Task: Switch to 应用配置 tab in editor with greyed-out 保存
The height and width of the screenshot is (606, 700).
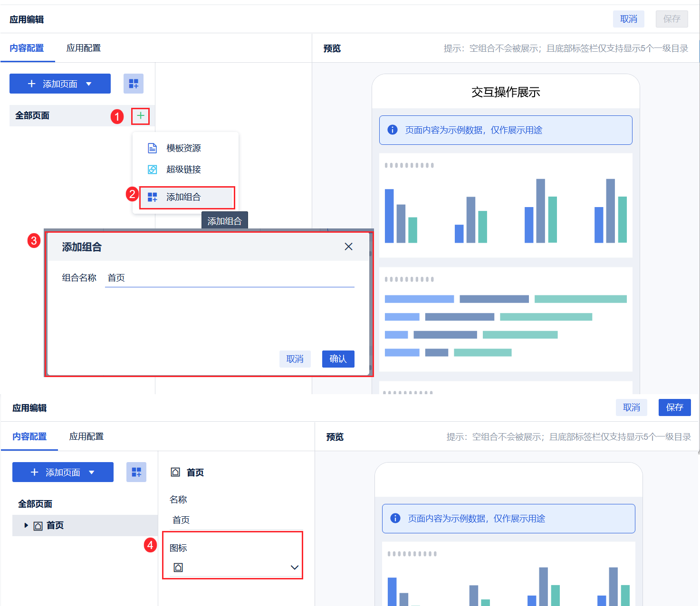Action: point(84,48)
